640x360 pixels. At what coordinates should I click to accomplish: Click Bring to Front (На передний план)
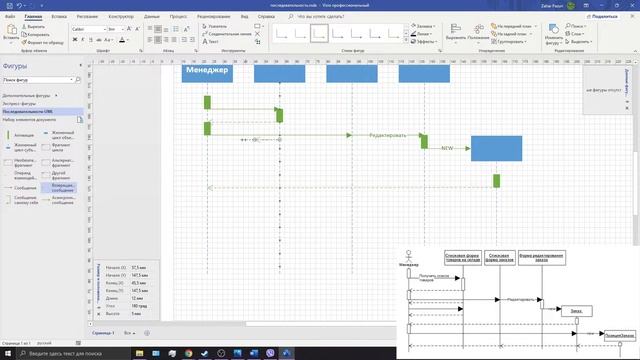point(514,26)
